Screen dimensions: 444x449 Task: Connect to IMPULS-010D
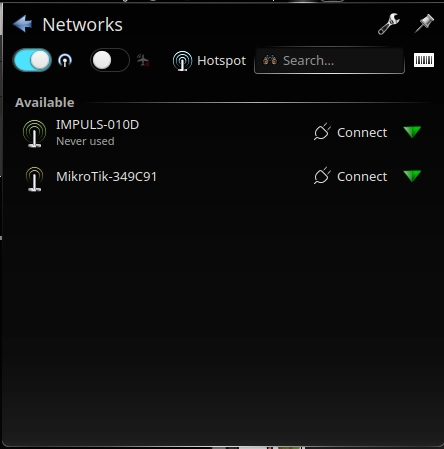351,132
